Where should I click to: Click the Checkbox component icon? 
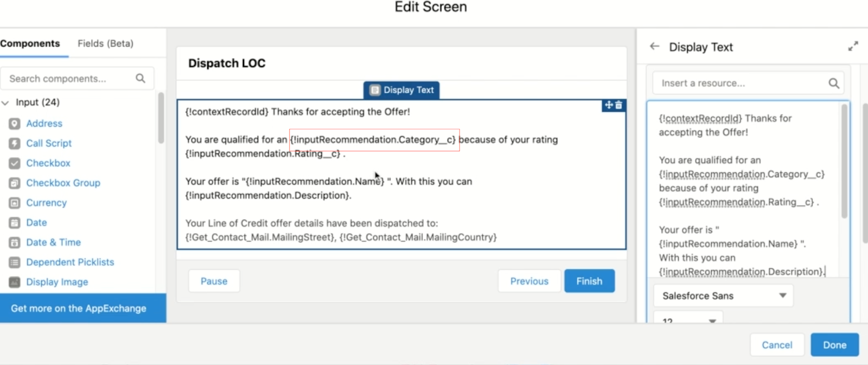(15, 163)
